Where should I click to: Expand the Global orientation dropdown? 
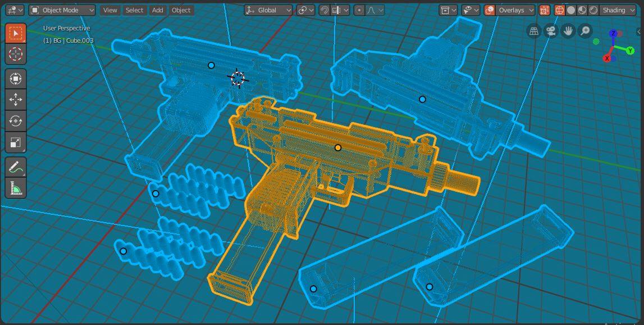coord(268,10)
